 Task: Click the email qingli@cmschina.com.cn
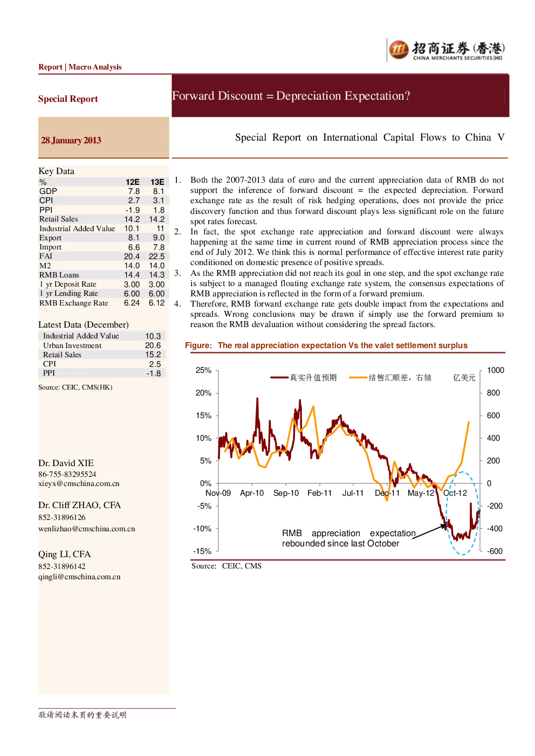point(79,577)
